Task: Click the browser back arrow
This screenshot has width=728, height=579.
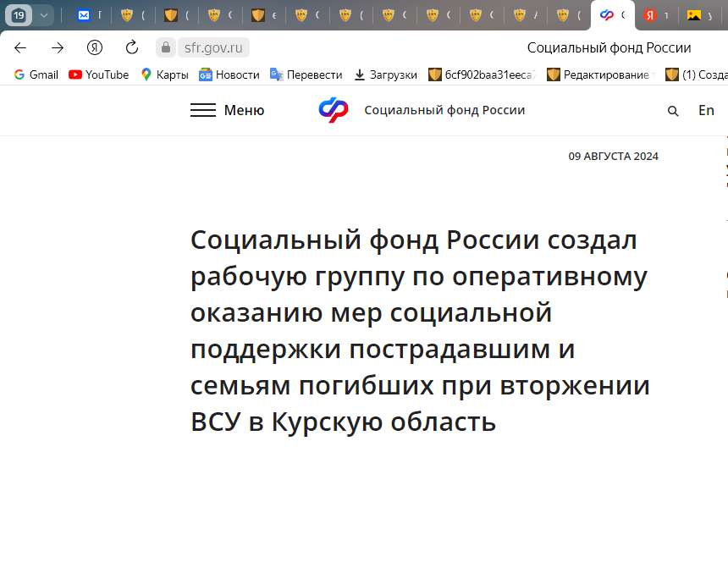Action: click(x=20, y=47)
